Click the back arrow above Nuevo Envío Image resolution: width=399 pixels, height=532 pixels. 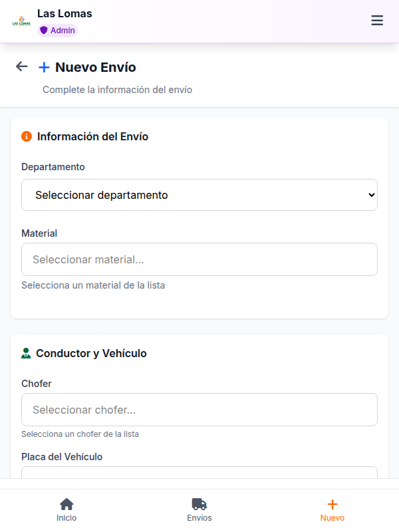click(x=21, y=66)
